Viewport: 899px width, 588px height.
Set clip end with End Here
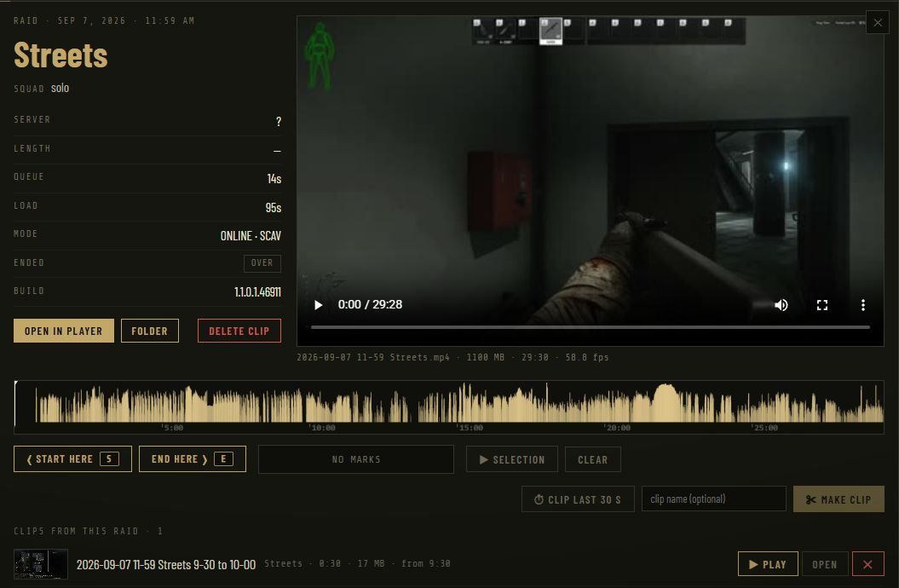[x=192, y=459]
